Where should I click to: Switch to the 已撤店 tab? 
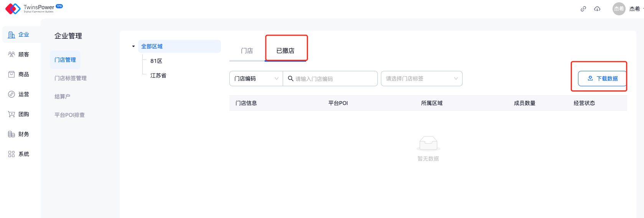[285, 51]
